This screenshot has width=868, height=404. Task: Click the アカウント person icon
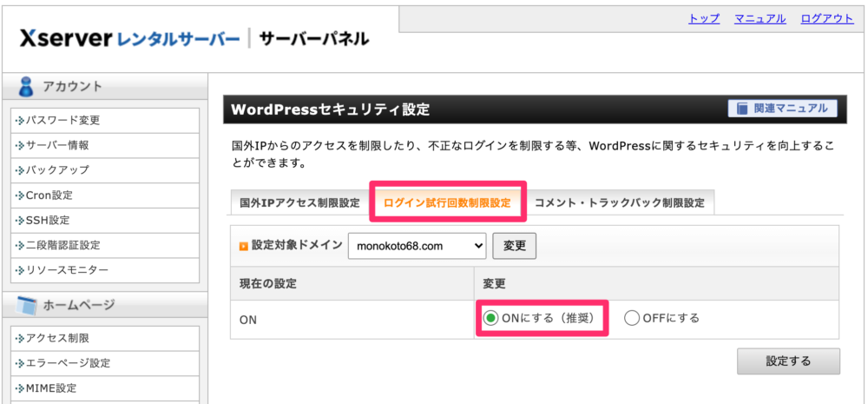coord(25,87)
